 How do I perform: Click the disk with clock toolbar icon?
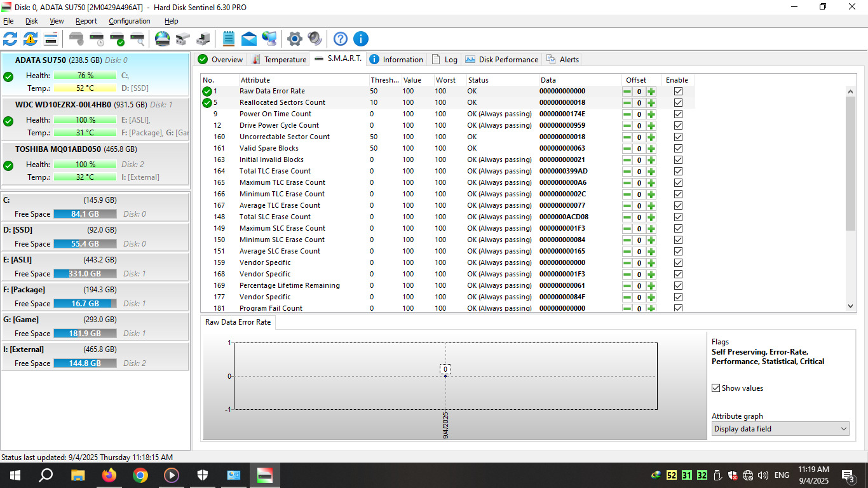(x=97, y=39)
